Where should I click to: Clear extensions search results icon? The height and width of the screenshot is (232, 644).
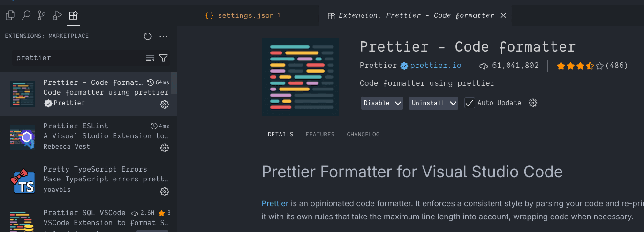(150, 58)
